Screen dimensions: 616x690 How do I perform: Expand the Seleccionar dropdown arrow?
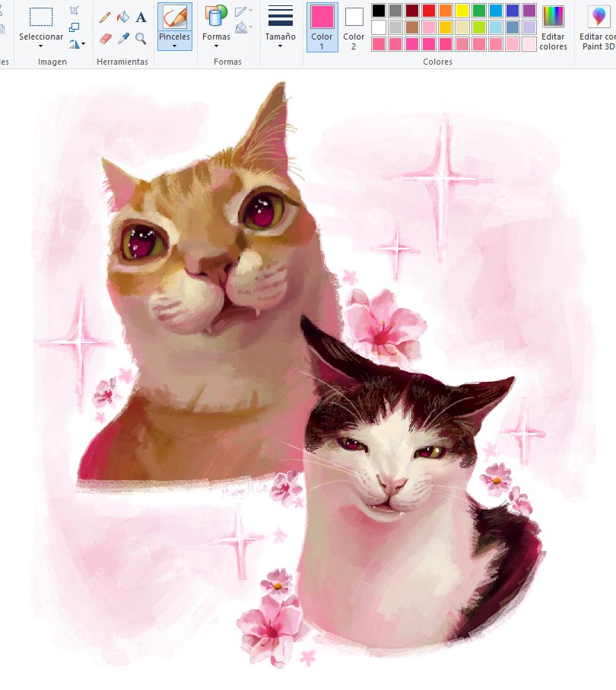tap(41, 46)
